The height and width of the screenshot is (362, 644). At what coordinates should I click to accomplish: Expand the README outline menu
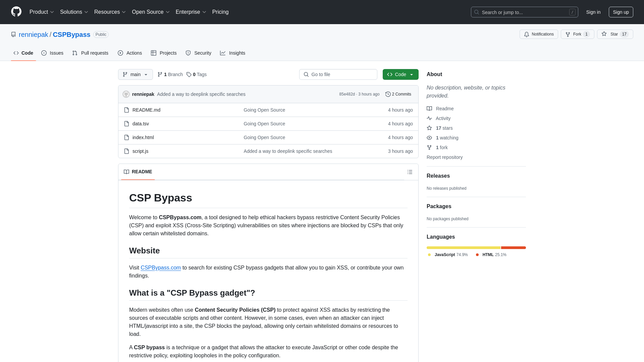[x=410, y=172]
